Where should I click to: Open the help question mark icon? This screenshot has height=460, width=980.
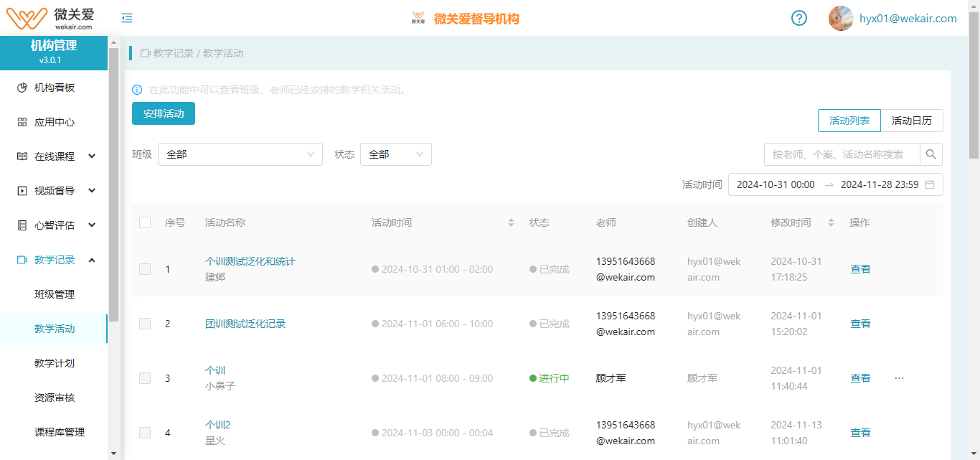click(x=799, y=19)
